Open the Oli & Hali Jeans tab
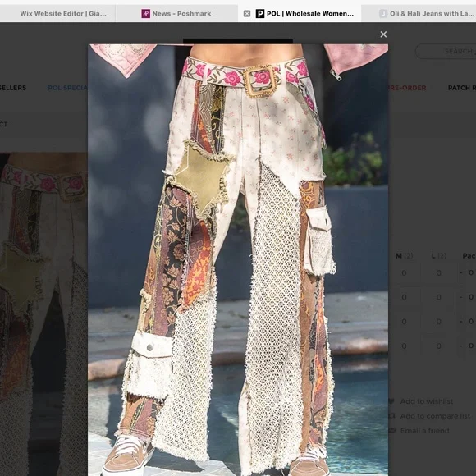Screen dimensions: 476x476 [419, 13]
